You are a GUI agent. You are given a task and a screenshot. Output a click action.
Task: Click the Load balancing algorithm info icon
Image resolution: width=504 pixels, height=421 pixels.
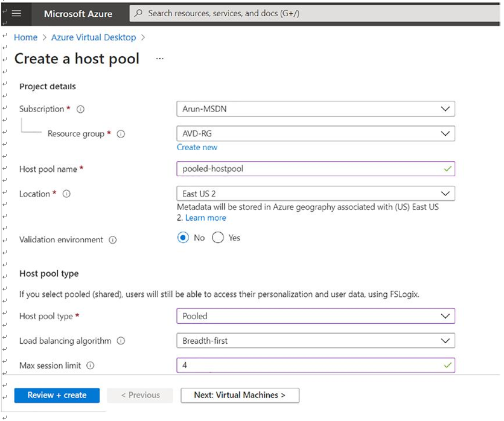point(121,341)
